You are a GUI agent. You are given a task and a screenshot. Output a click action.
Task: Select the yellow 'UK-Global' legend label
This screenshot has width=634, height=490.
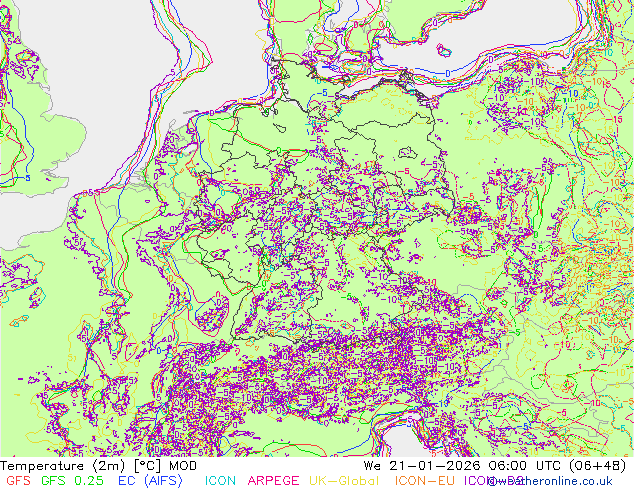(344, 481)
